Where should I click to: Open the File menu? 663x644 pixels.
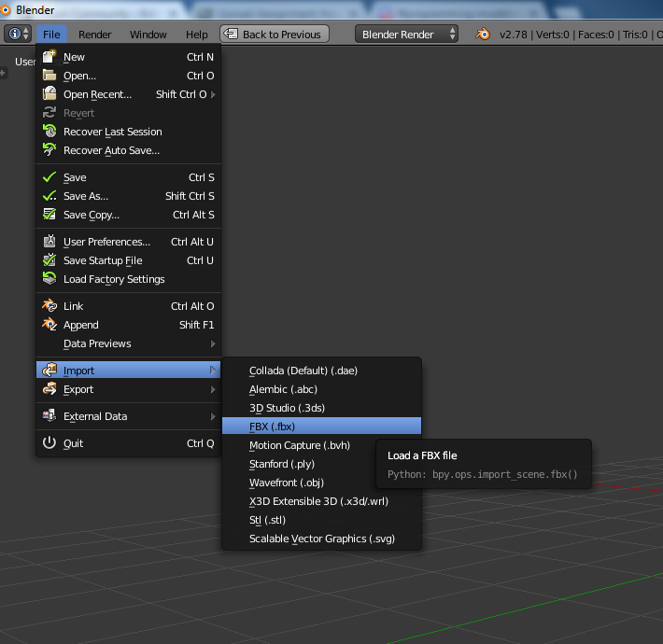tap(51, 35)
